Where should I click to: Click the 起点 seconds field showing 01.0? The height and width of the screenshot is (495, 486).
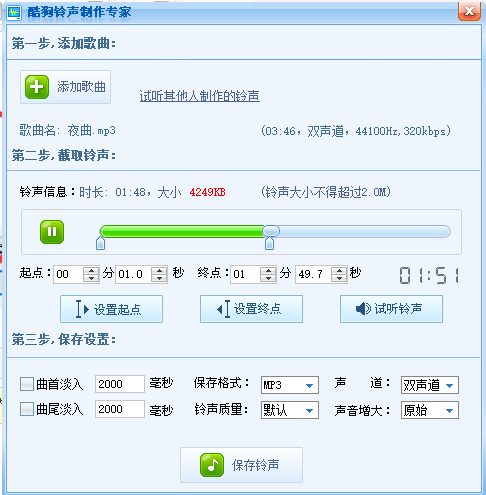(133, 274)
